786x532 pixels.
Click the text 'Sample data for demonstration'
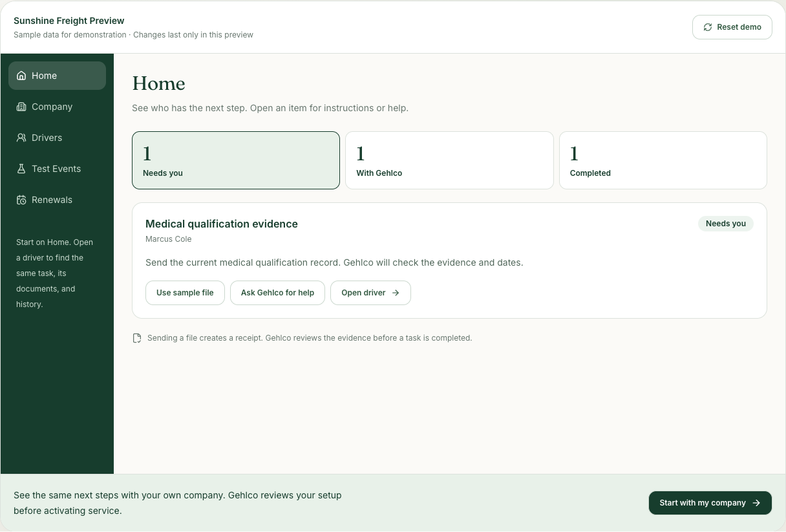(x=70, y=35)
